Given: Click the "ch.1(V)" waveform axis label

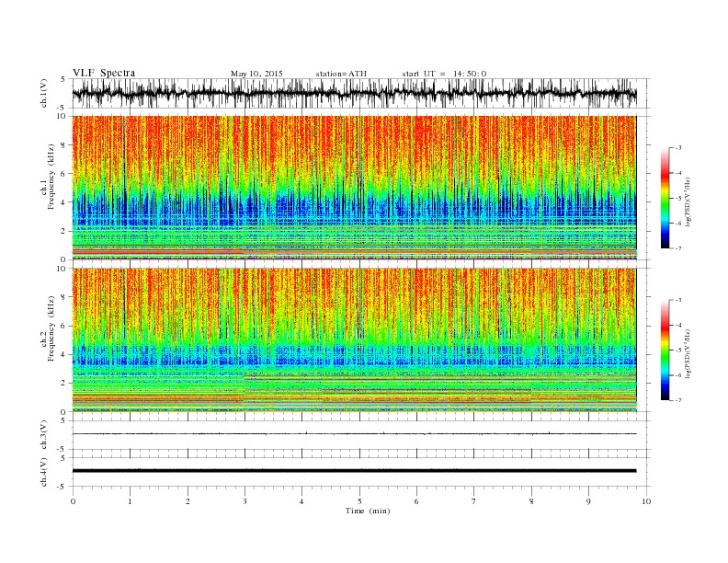Looking at the screenshot, I should click(44, 93).
